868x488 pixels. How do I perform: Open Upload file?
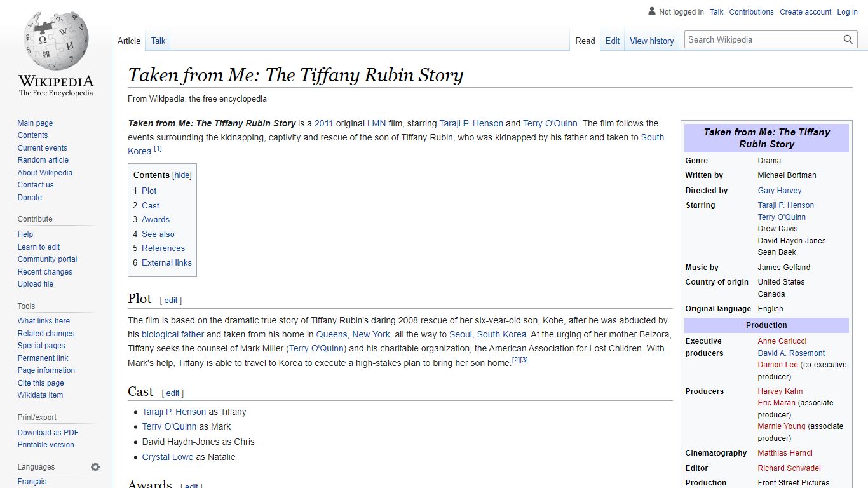point(36,284)
